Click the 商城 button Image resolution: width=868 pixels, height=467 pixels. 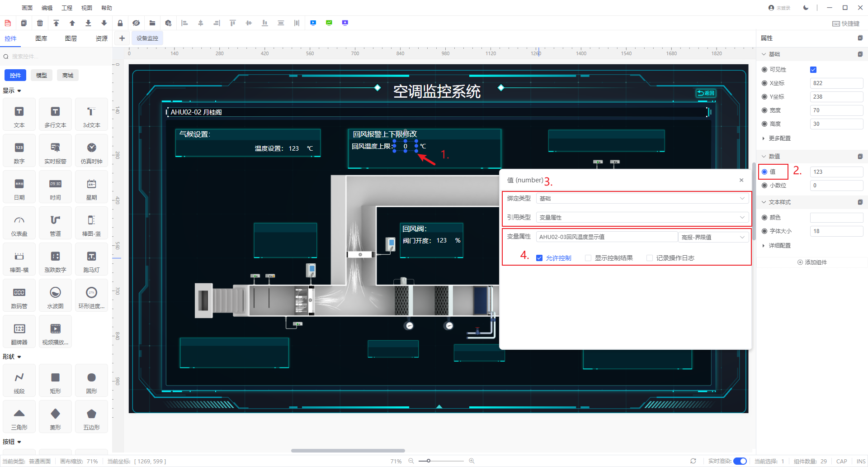pos(68,75)
